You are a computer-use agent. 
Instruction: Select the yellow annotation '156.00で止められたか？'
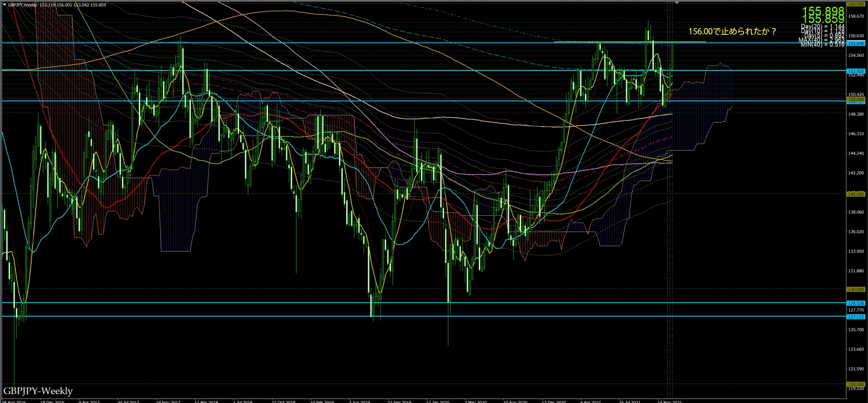click(733, 31)
